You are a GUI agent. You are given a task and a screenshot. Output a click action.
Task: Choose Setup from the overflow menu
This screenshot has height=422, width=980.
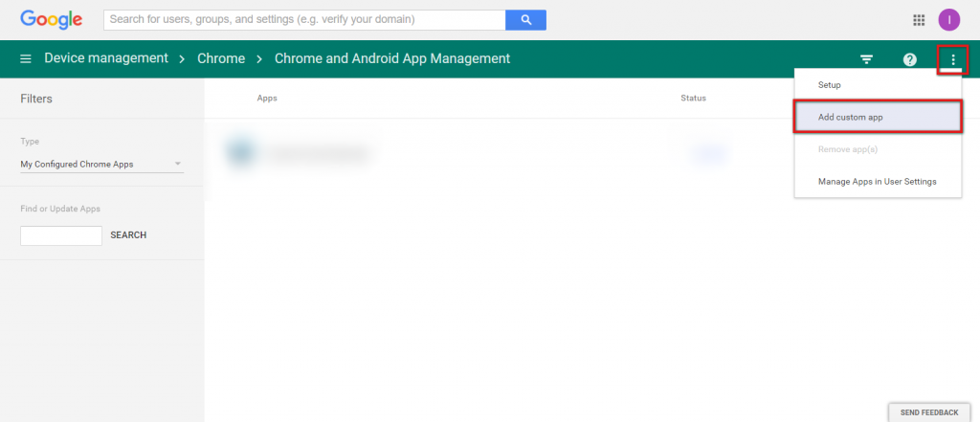point(878,85)
